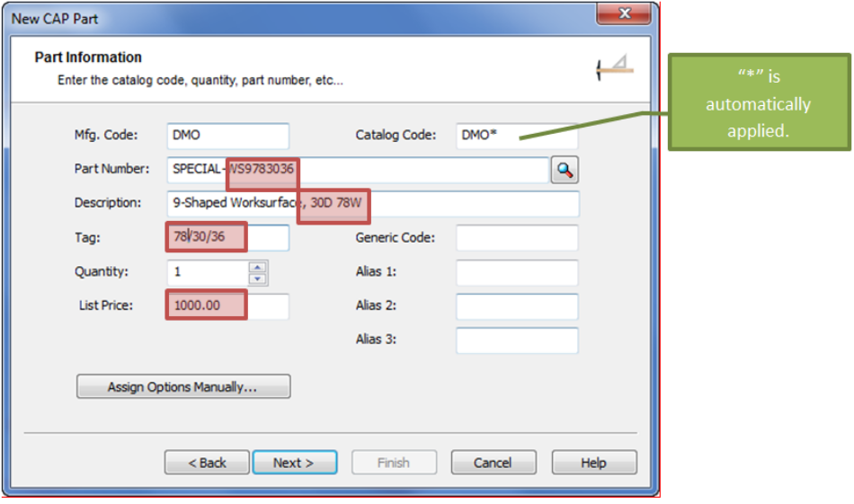Go back with the < Back button
Viewport: 854px width, 504px height.
tap(207, 463)
